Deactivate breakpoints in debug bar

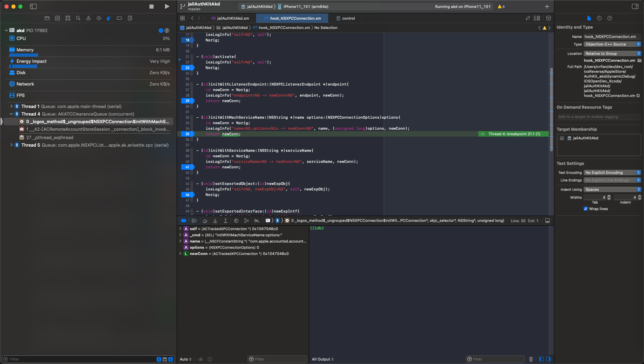(x=184, y=220)
